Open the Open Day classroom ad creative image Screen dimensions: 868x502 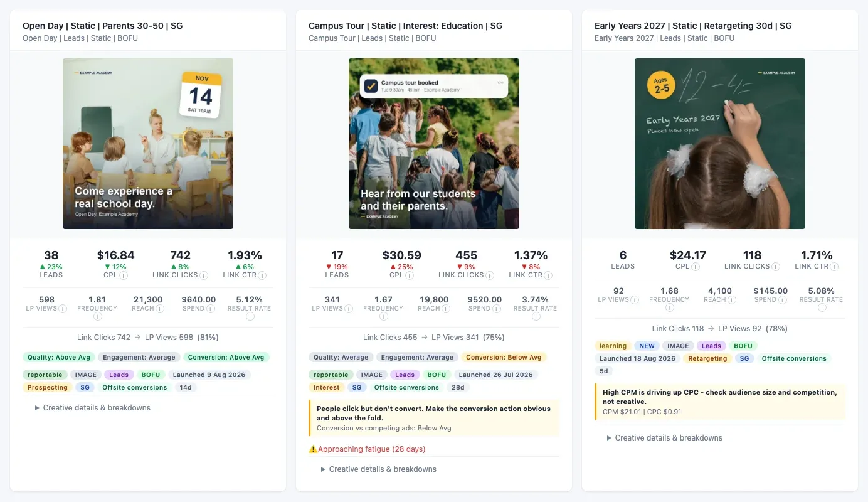tap(148, 144)
